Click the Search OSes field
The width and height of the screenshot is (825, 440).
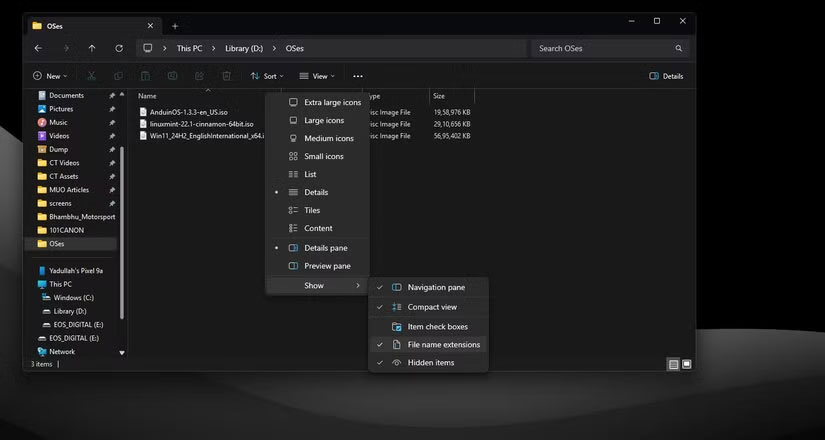click(x=600, y=48)
